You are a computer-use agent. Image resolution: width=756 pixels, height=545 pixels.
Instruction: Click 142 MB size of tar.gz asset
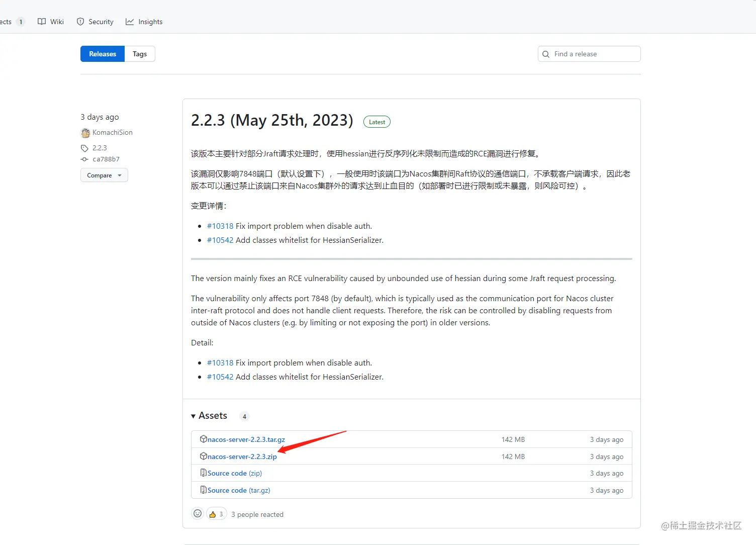[513, 439]
